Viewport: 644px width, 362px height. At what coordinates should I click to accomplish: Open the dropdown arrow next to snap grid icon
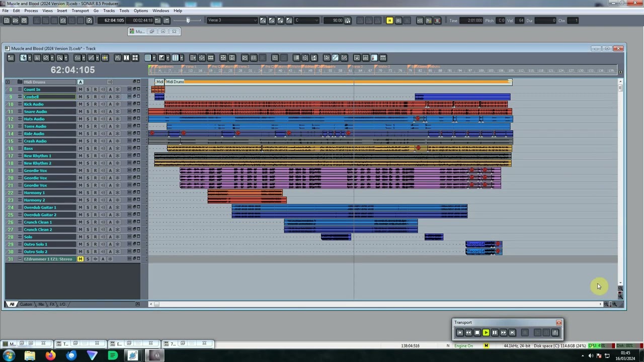tap(154, 58)
